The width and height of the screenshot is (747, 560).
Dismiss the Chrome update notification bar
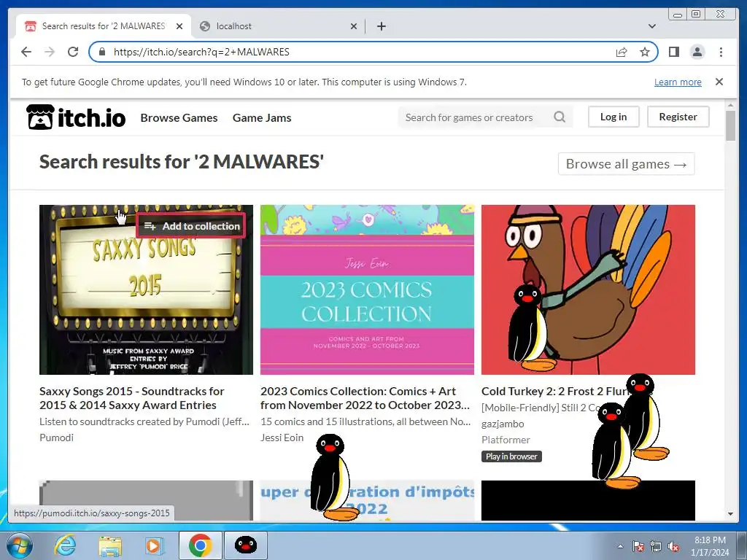(719, 82)
